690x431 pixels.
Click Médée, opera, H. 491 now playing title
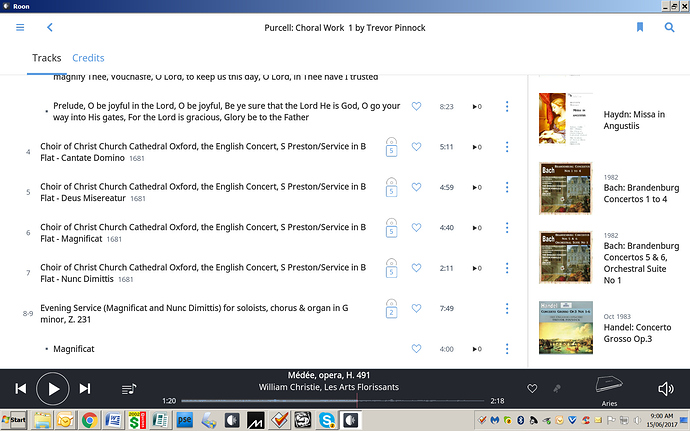pos(329,375)
